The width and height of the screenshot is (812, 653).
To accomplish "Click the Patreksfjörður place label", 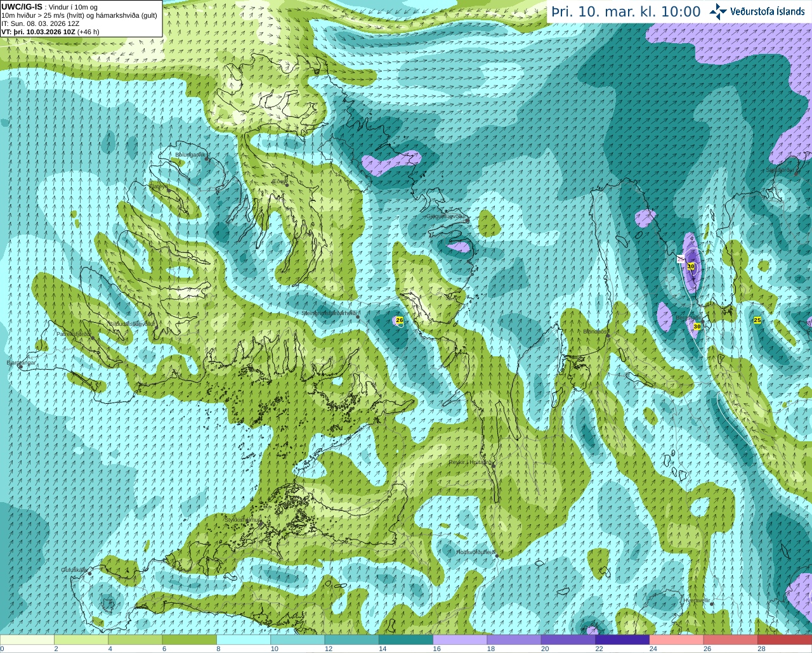I will [x=74, y=333].
